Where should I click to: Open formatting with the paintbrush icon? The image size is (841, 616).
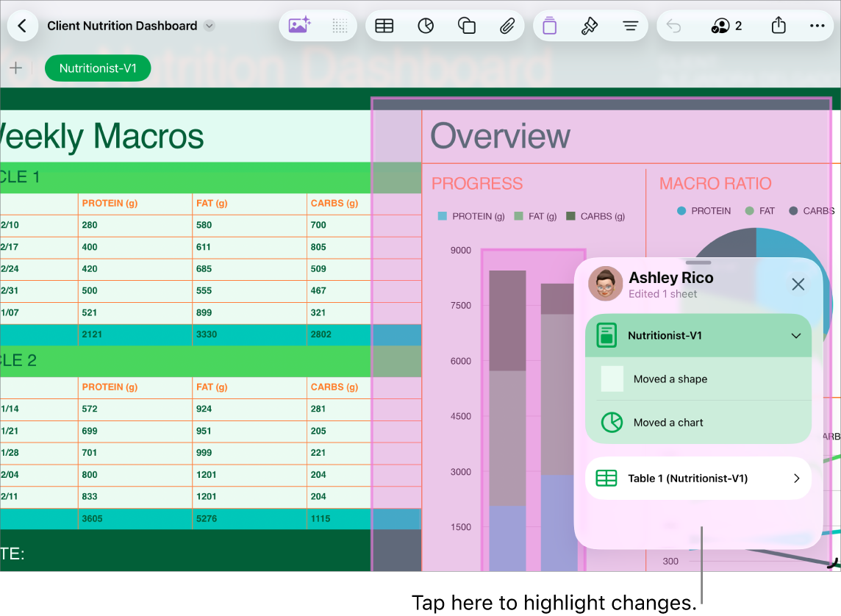point(590,26)
